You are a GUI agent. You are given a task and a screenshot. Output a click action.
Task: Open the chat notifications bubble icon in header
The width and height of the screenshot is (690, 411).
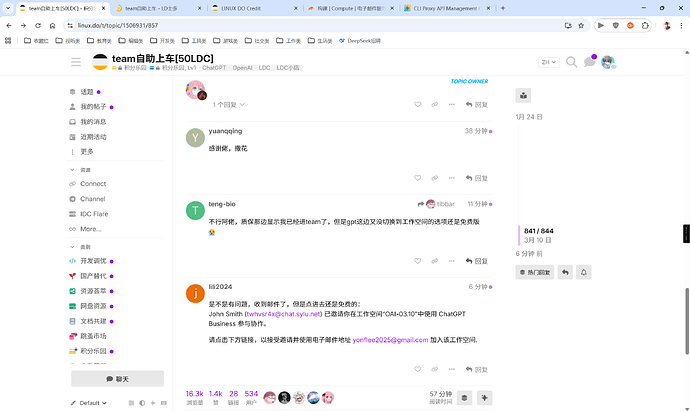click(x=589, y=62)
